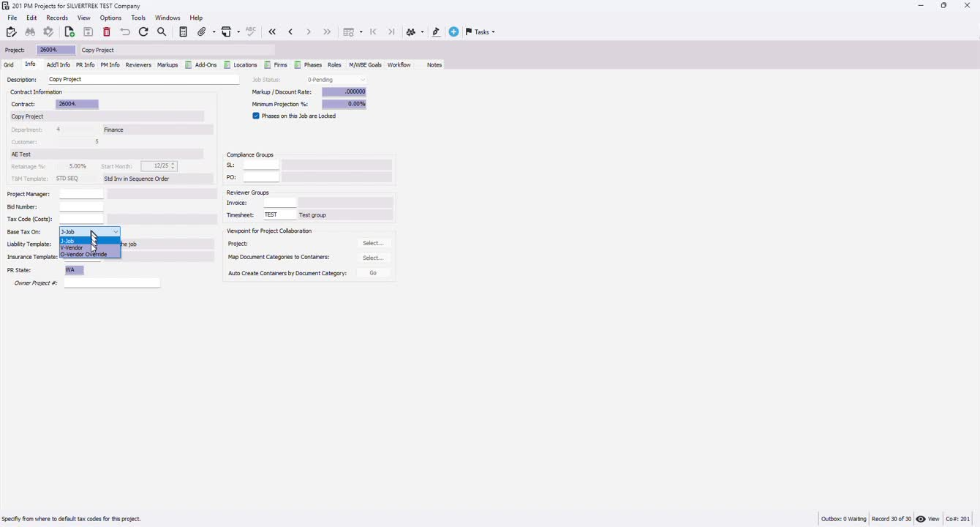Open the Options menu
Viewport: 980px width, 527px height.
click(x=111, y=18)
